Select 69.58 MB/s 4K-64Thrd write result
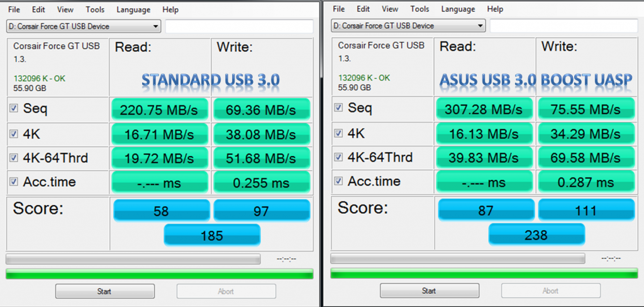 pos(586,157)
